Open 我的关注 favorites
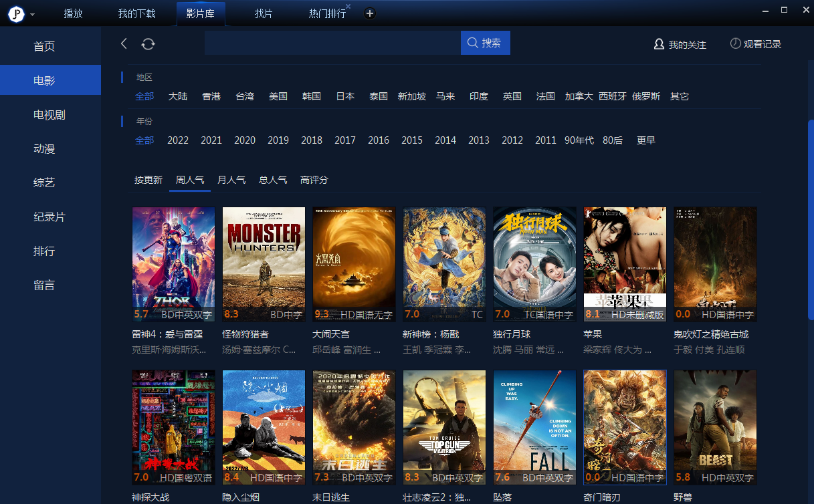The image size is (814, 504). tap(680, 44)
